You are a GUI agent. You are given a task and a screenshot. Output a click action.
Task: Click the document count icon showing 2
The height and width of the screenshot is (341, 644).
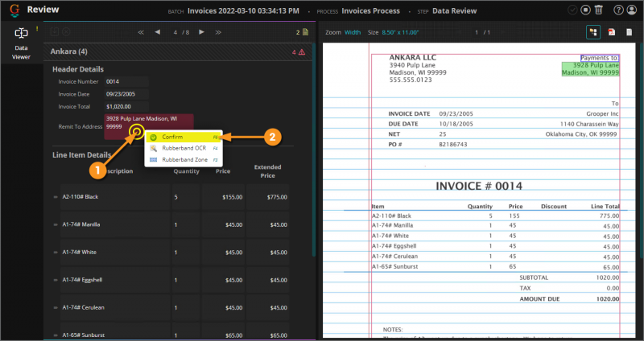(x=305, y=32)
